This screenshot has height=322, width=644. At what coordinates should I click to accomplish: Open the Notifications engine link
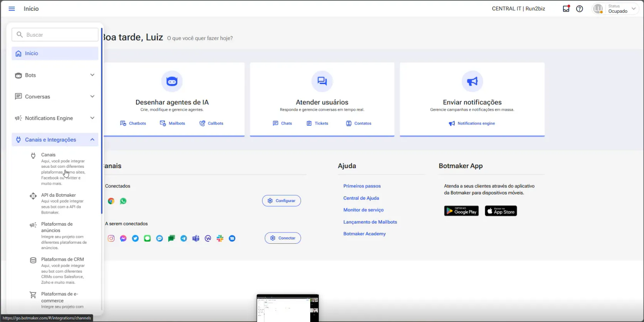tap(472, 123)
